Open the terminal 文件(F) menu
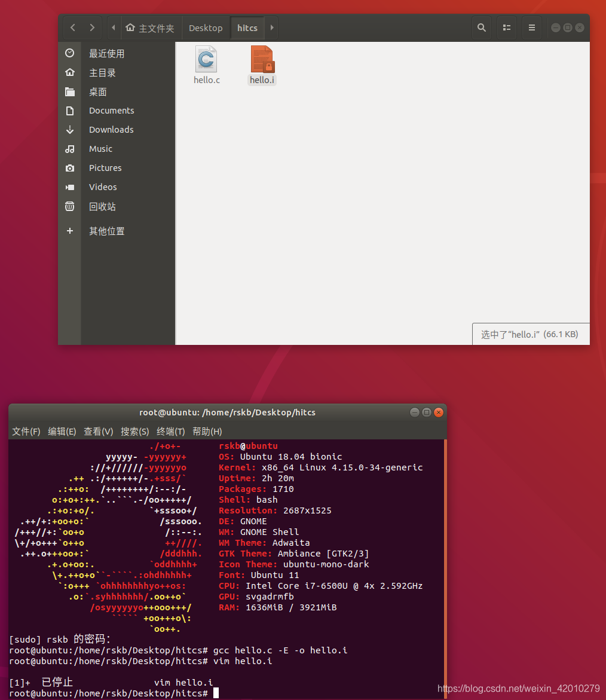Image resolution: width=606 pixels, height=700 pixels. [26, 431]
